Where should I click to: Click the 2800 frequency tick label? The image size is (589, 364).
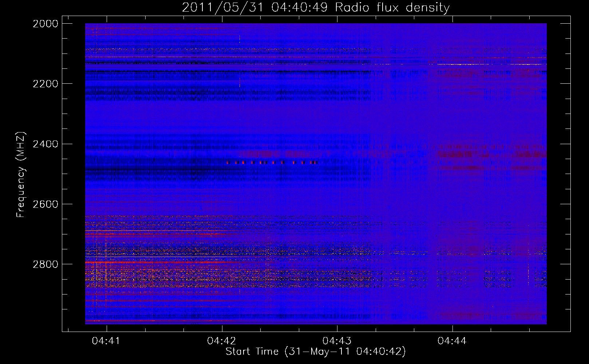pyautogui.click(x=46, y=264)
